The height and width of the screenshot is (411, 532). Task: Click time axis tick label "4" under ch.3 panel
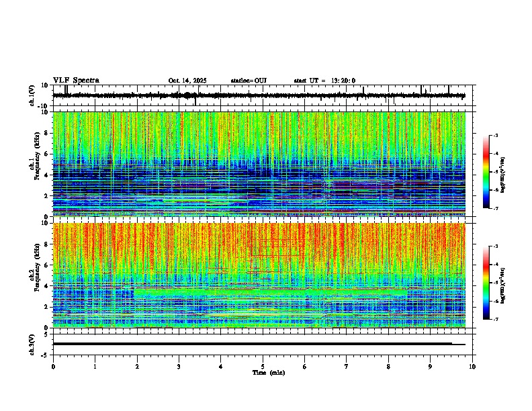[221, 367]
